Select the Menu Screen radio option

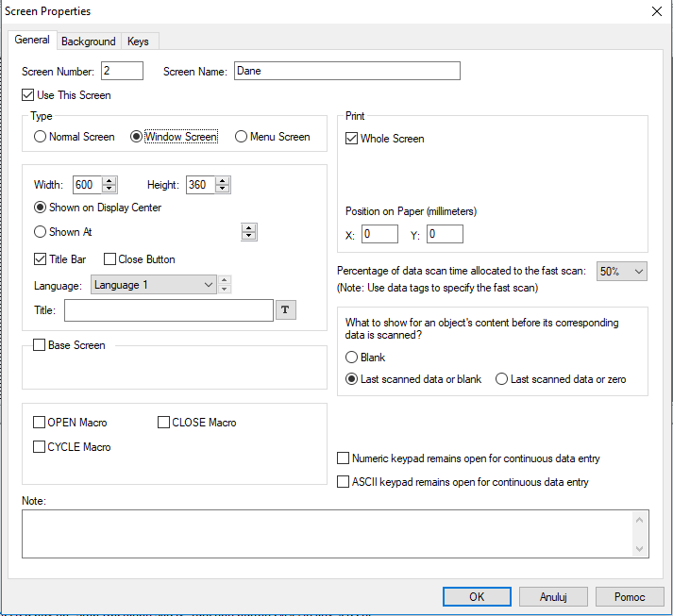pos(242,137)
